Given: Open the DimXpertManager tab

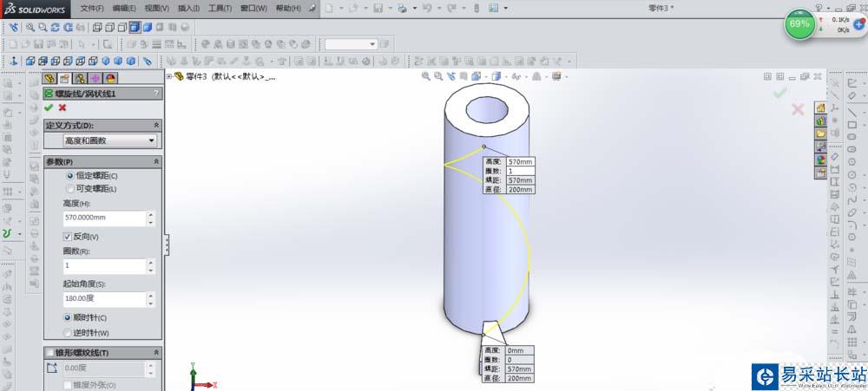Looking at the screenshot, I should (x=95, y=79).
